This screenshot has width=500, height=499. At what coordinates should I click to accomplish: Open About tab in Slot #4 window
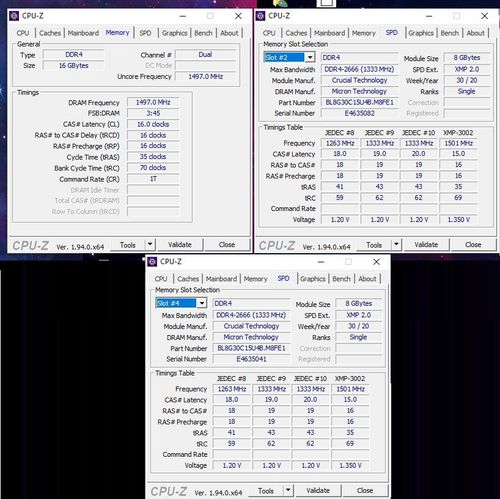(x=367, y=279)
